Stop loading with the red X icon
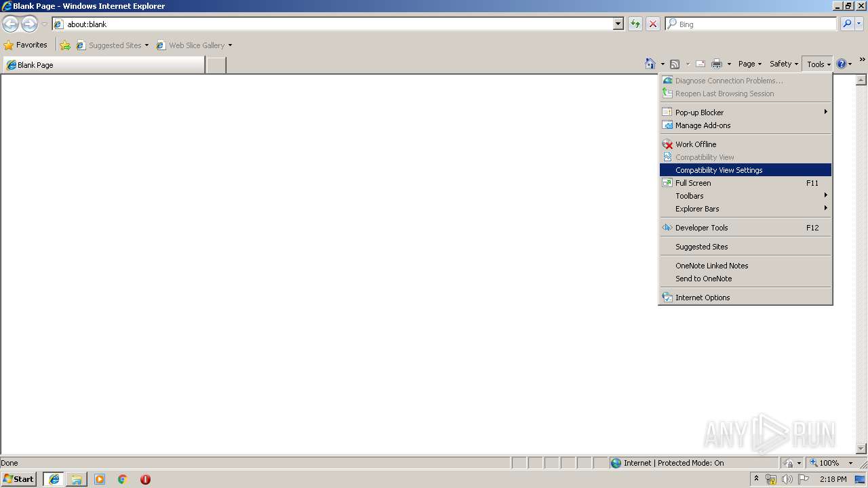This screenshot has width=868, height=488. (x=653, y=24)
